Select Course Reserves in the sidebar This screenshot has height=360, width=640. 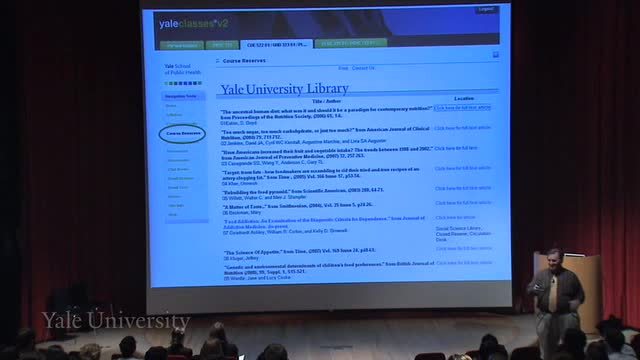pyautogui.click(x=183, y=133)
